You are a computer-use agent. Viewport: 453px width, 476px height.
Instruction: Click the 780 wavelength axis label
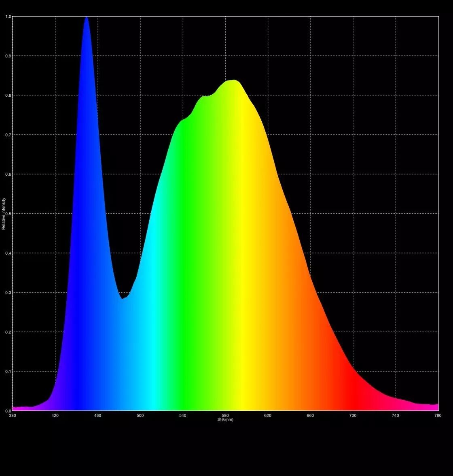click(438, 416)
